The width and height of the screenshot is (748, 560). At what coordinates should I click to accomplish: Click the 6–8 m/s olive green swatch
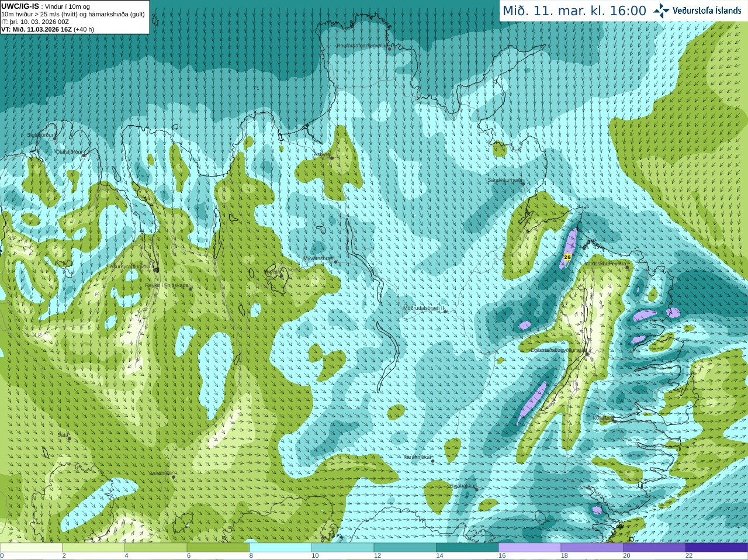tap(218, 548)
